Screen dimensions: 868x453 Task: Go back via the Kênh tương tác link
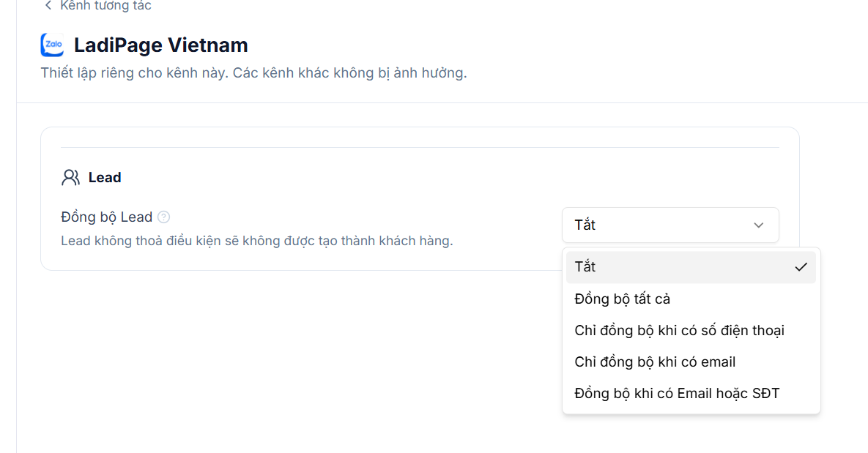click(105, 6)
